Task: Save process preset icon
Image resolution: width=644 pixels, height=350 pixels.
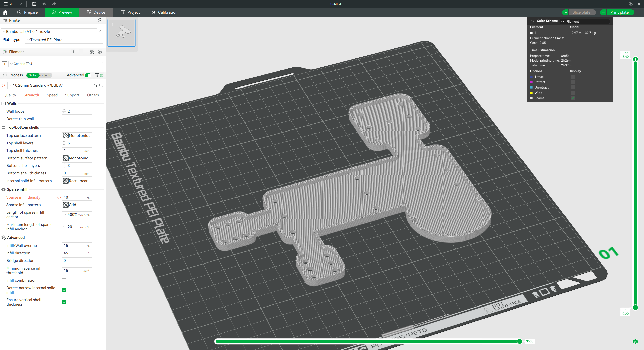Action: 95,85
